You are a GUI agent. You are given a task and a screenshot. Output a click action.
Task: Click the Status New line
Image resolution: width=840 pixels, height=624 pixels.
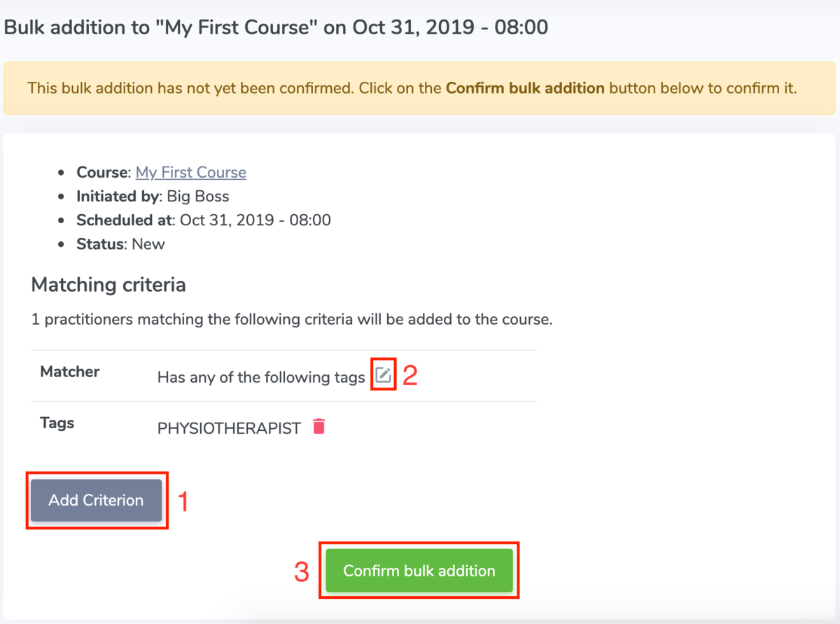pyautogui.click(x=120, y=244)
